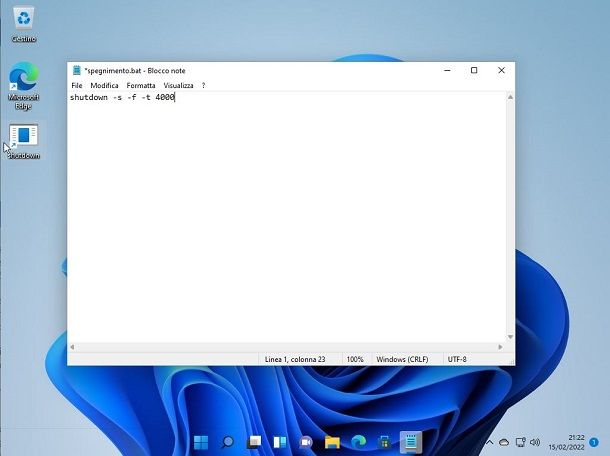
Task: Select the Microsoft Edge desktop shortcut
Action: (x=24, y=86)
